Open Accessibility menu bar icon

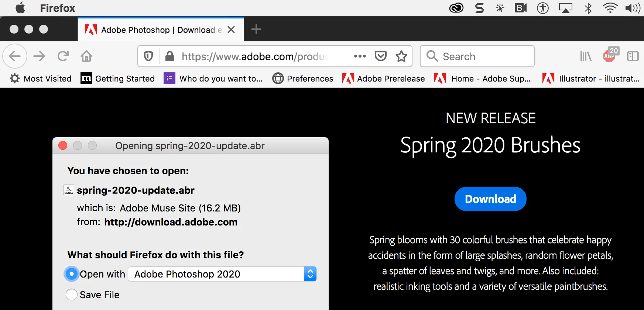tap(543, 8)
